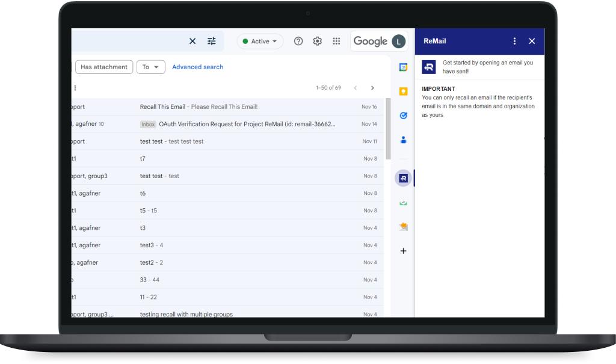Clear the search with the X icon
The height and width of the screenshot is (364, 616).
click(192, 41)
